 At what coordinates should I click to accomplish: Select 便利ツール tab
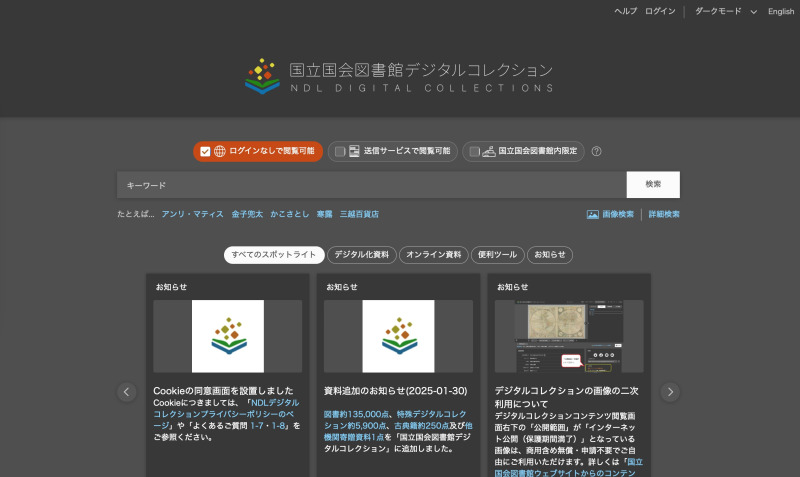click(497, 255)
